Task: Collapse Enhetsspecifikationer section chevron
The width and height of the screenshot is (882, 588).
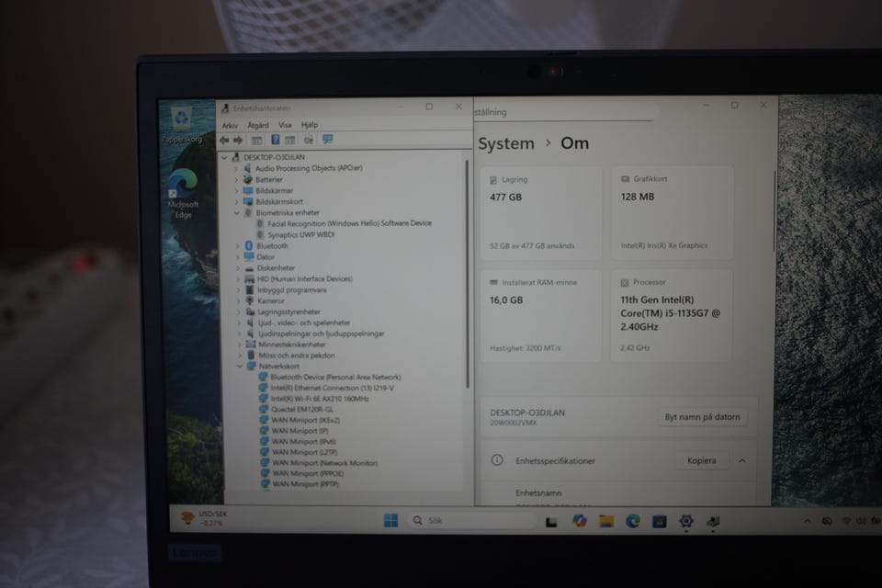Action: pyautogui.click(x=742, y=461)
